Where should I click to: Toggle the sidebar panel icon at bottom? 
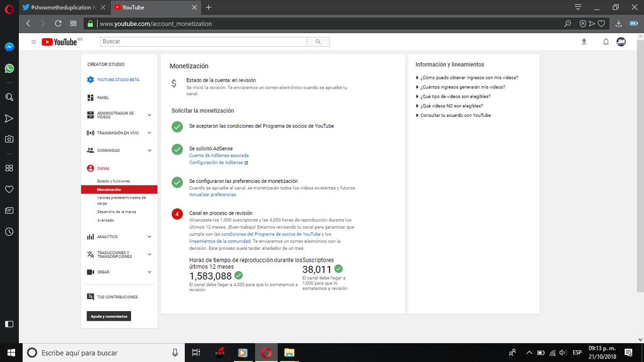9,324
